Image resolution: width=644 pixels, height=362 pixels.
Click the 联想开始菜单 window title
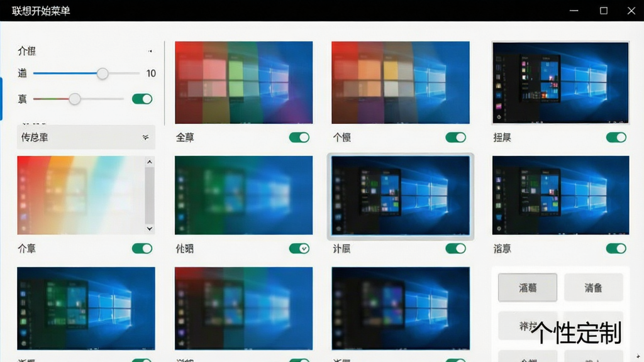(41, 11)
